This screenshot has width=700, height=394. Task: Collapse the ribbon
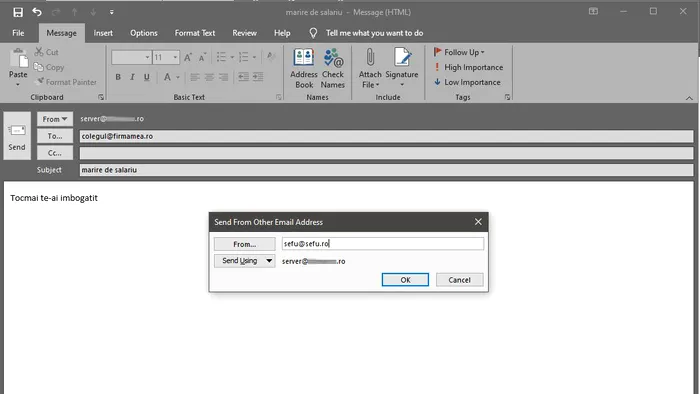689,98
